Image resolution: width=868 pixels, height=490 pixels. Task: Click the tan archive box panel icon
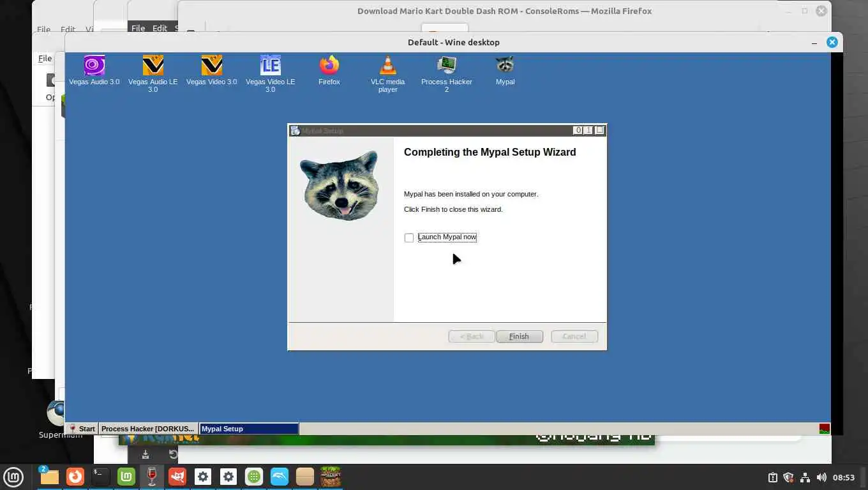click(x=305, y=477)
